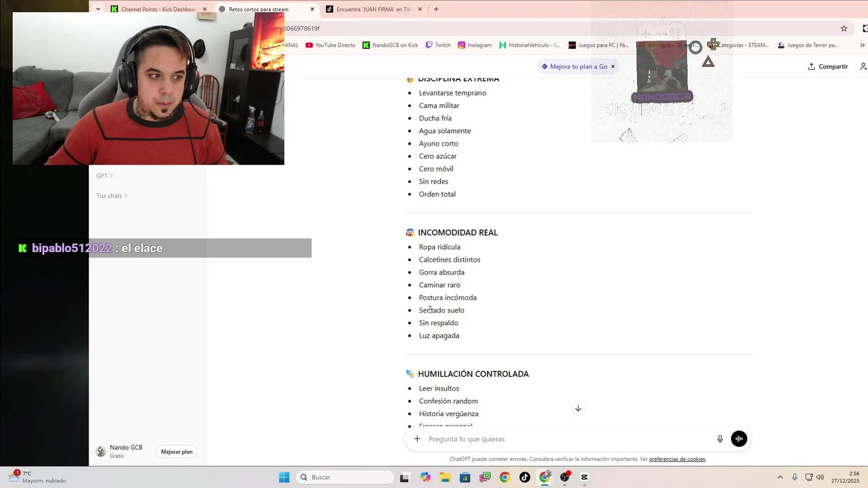The height and width of the screenshot is (488, 868).
Task: Open the Windows Start menu
Action: (284, 477)
